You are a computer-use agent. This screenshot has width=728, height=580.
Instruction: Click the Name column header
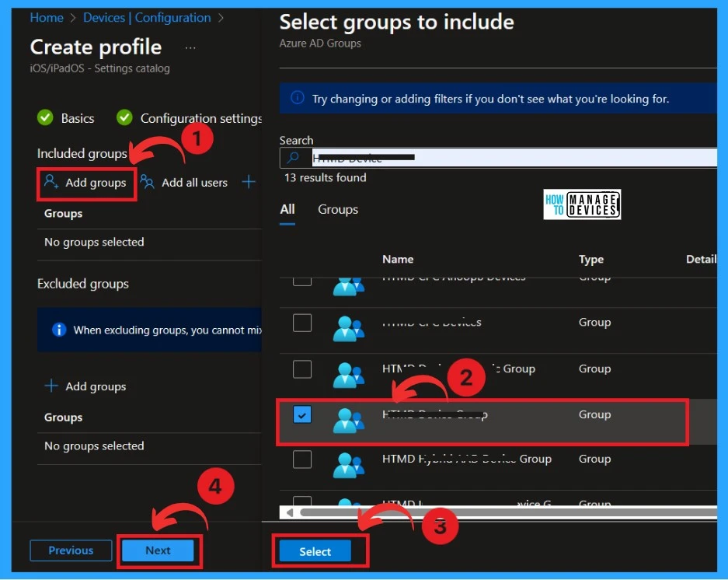[398, 260]
